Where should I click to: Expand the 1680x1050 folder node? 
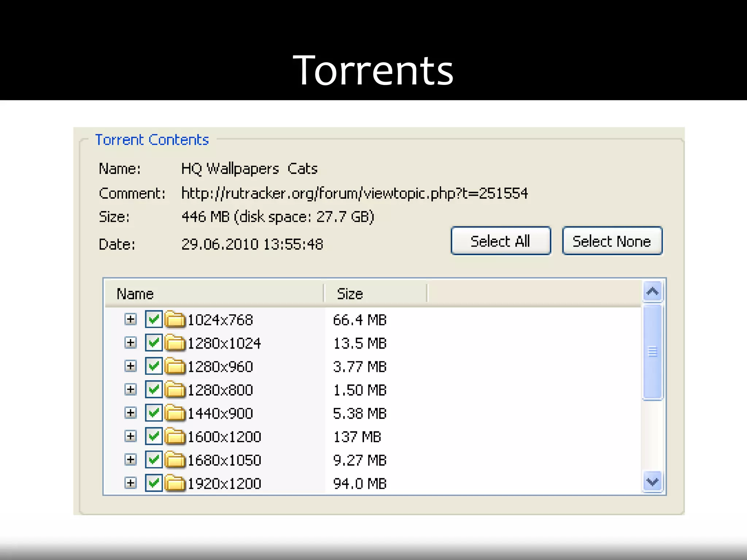click(x=130, y=459)
